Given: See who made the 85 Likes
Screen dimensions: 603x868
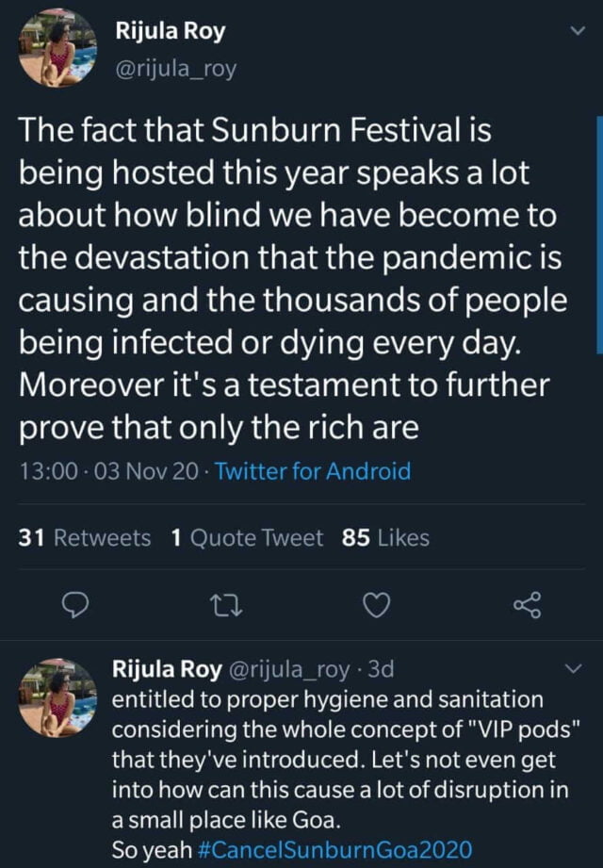Looking at the screenshot, I should pos(386,538).
